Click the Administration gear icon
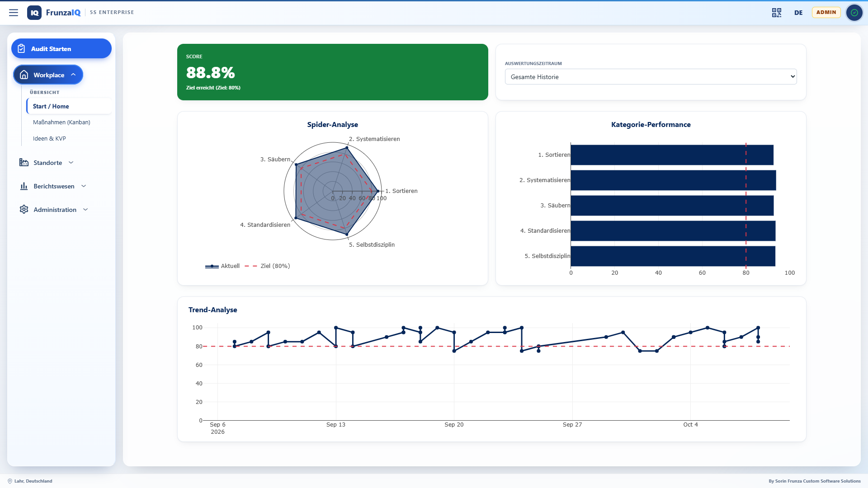868x488 pixels. point(24,210)
